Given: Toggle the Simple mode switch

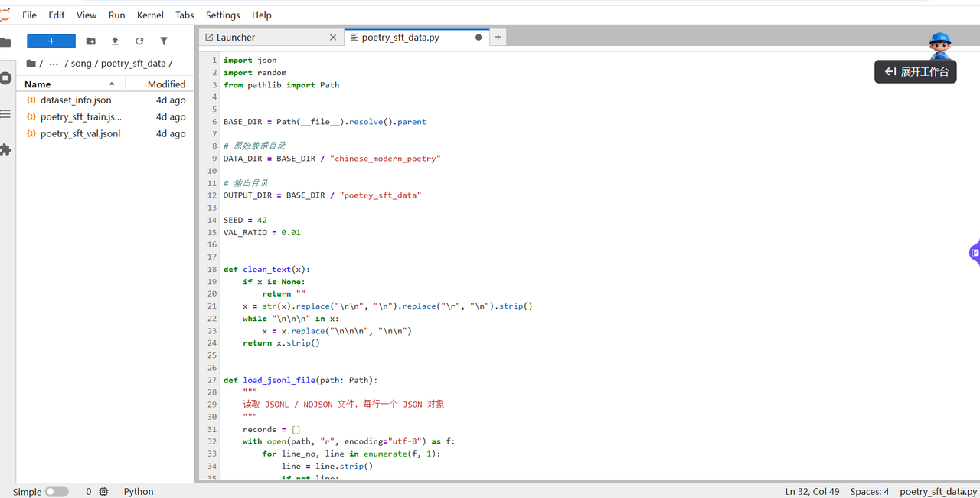Looking at the screenshot, I should coord(56,491).
